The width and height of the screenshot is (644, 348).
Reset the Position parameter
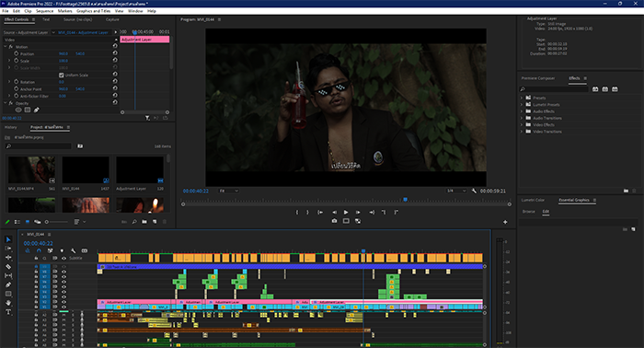[x=115, y=53]
